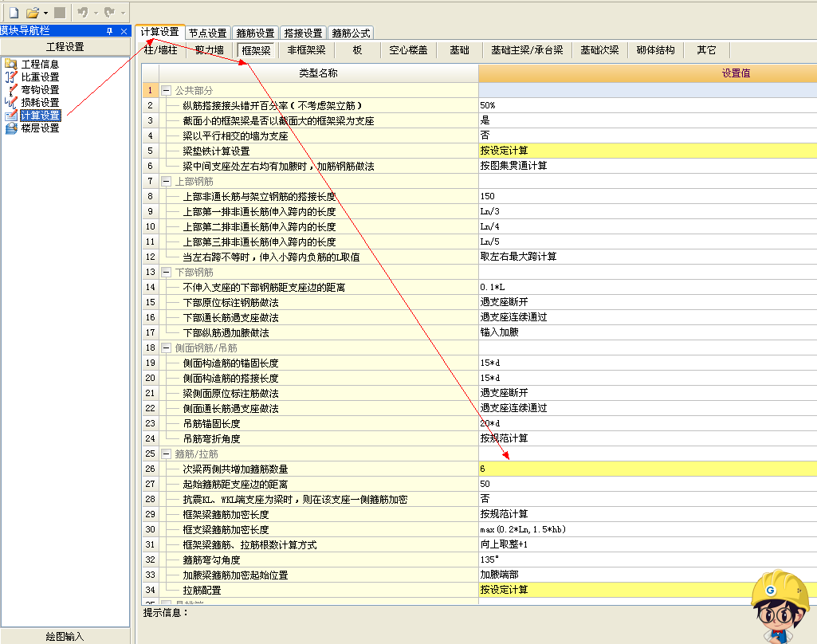The height and width of the screenshot is (644, 817).
Task: Switch to the 箍筋设置 tab
Action: (x=255, y=33)
